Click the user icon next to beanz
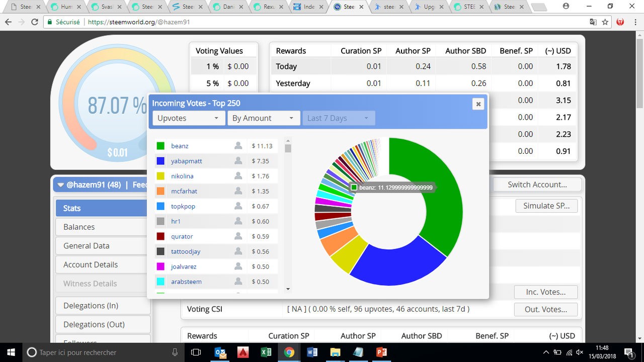The height and width of the screenshot is (362, 644). click(238, 146)
